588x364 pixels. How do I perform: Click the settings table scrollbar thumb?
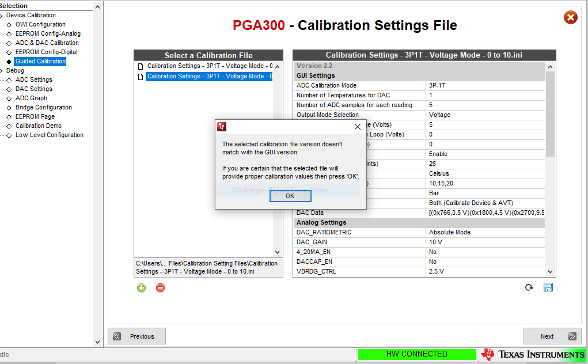click(550, 114)
